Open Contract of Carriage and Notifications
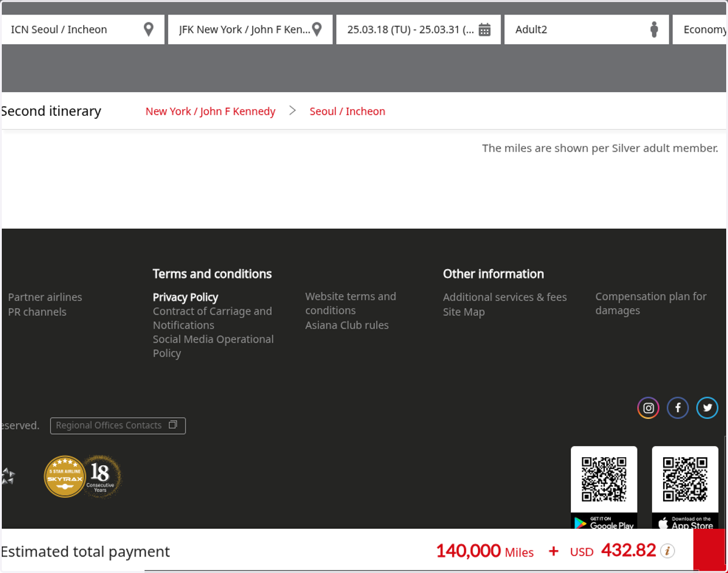Image resolution: width=728 pixels, height=573 pixels. [x=212, y=318]
